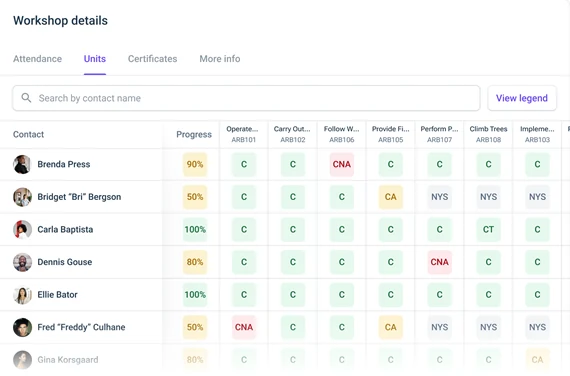This screenshot has width=570, height=376.
Task: Click the magnifier search icon
Action: (x=26, y=98)
